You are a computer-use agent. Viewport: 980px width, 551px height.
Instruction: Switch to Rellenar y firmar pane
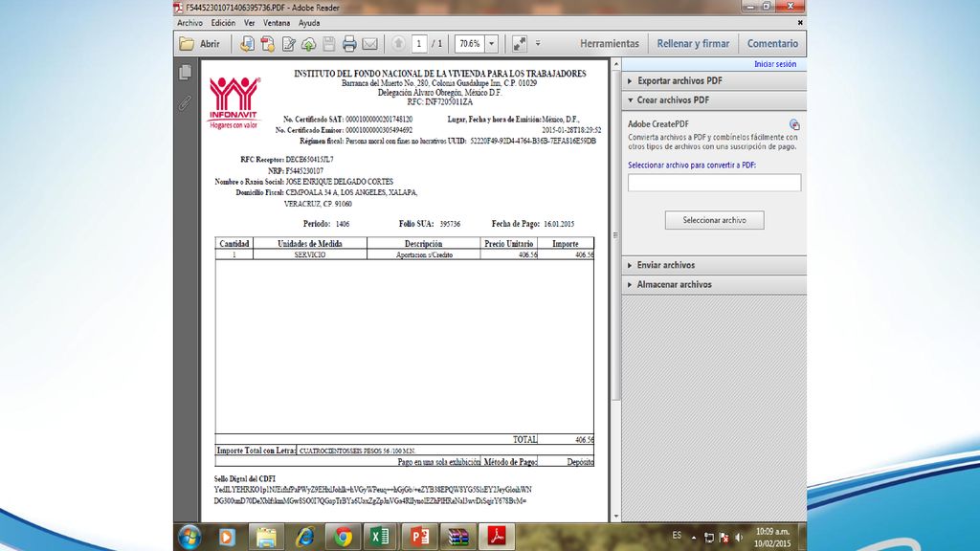(x=693, y=44)
